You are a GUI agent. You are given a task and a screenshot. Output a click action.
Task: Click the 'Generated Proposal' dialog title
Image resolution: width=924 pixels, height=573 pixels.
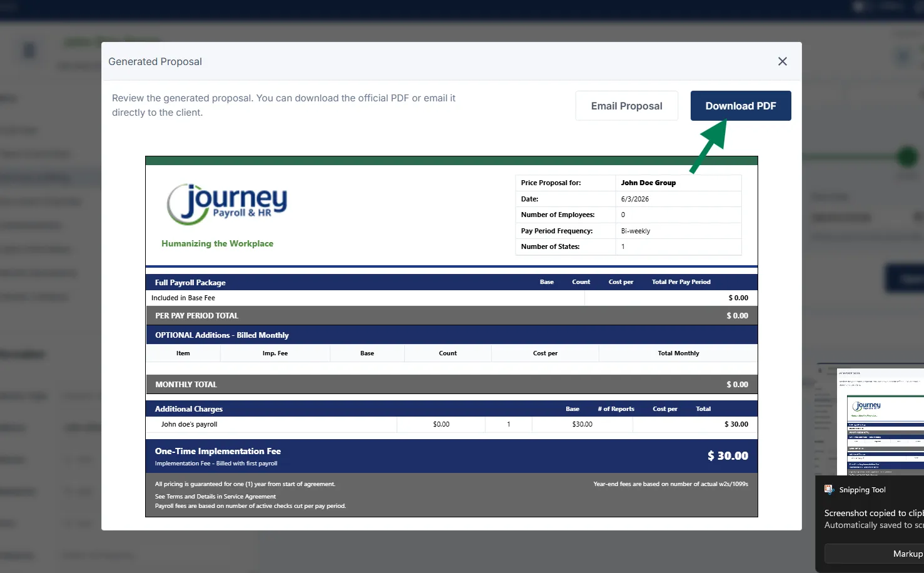pyautogui.click(x=155, y=61)
